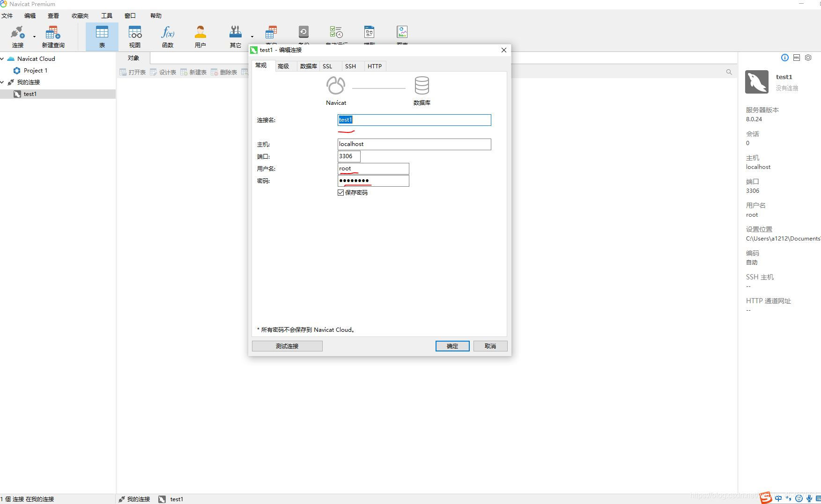
Task: Cancel dialog with 取消 button
Action: [x=490, y=346]
